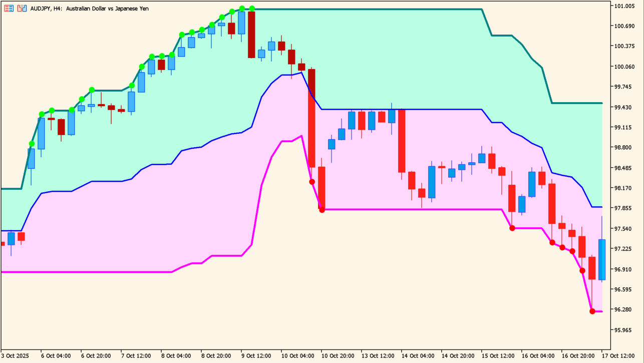Click the Depth of Market icon

[22, 9]
